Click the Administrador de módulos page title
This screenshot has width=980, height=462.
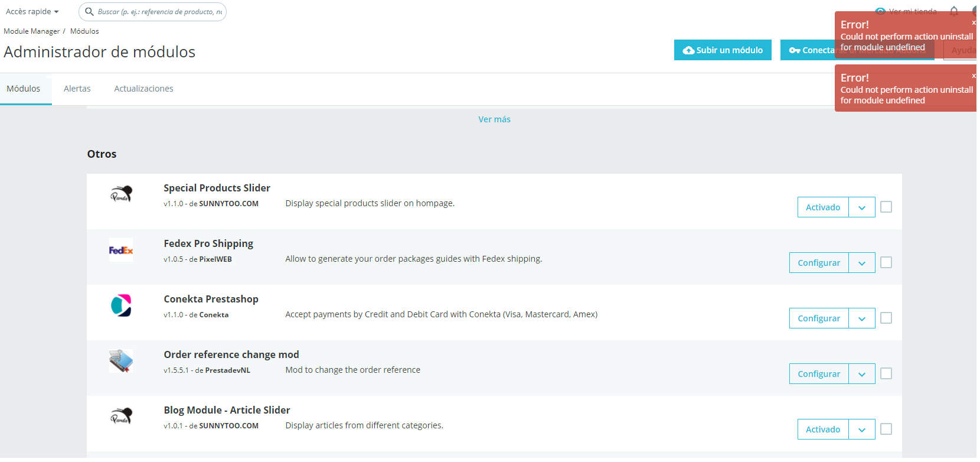pos(99,52)
